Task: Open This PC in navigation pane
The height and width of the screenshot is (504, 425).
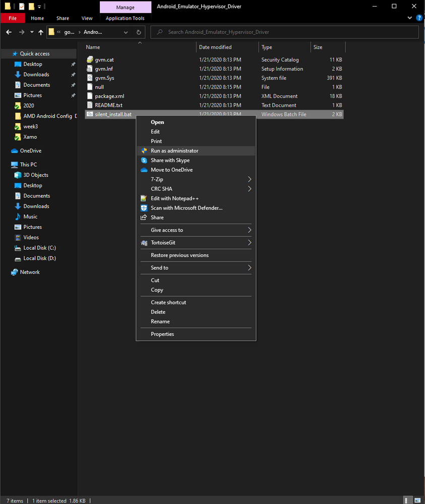Action: click(x=28, y=165)
